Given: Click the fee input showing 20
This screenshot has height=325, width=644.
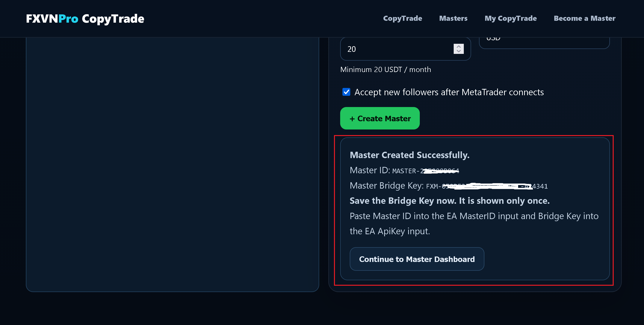Looking at the screenshot, I should click(405, 49).
